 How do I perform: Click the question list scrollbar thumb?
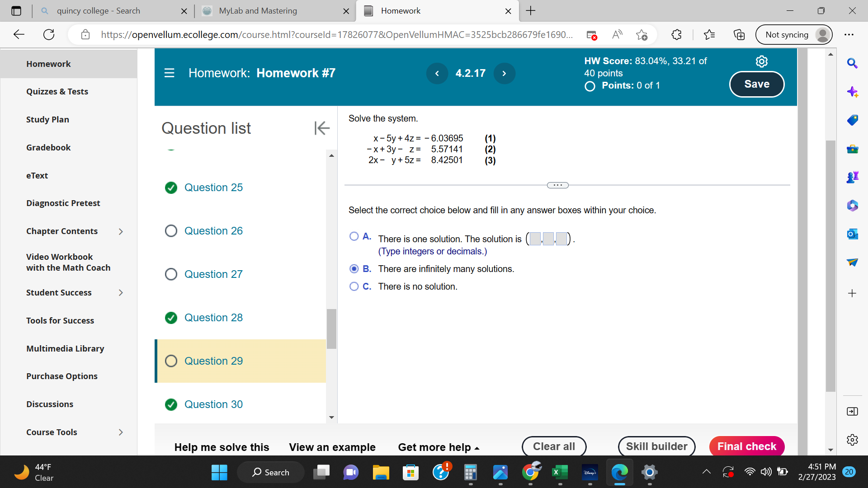pos(331,328)
